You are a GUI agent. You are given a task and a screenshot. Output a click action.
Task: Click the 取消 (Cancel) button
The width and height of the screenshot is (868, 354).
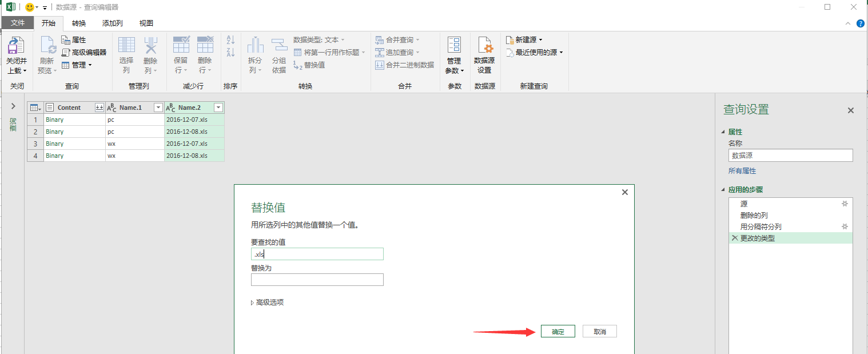(600, 332)
